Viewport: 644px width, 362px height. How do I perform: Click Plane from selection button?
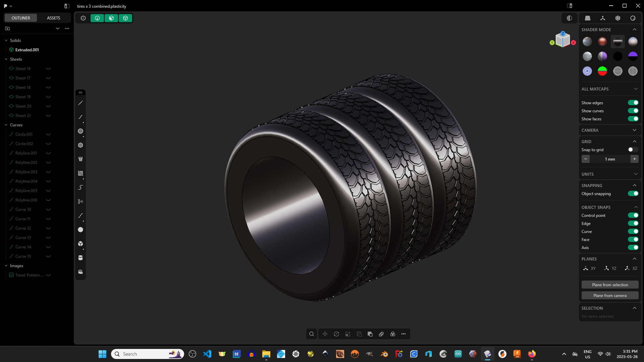coord(610,285)
